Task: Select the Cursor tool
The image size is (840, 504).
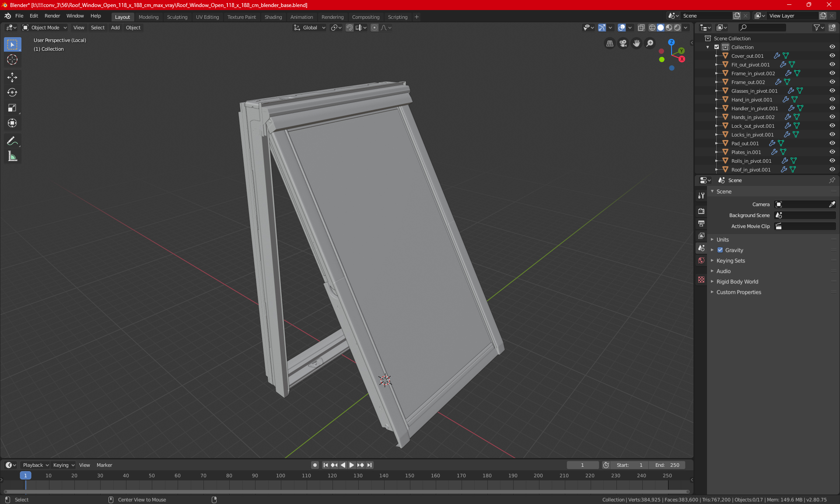Action: [12, 59]
